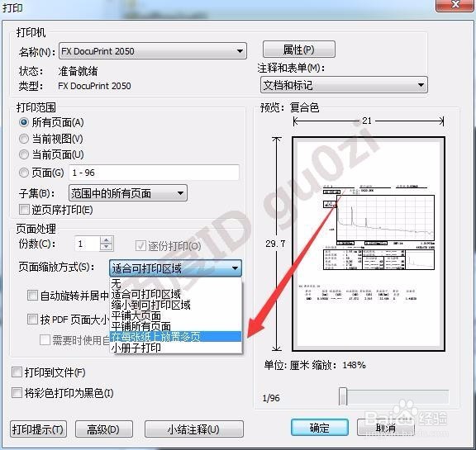Increase copies with the up stepper arrow

point(107,240)
